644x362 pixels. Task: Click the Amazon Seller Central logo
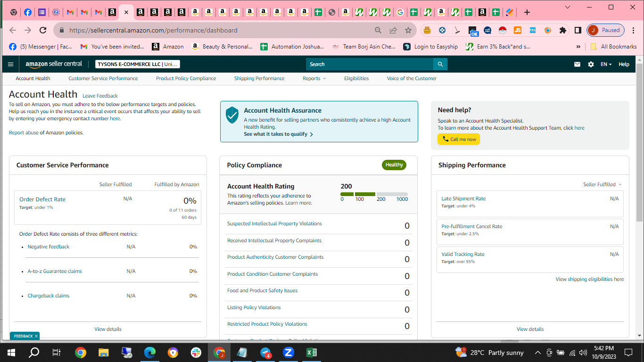(54, 64)
